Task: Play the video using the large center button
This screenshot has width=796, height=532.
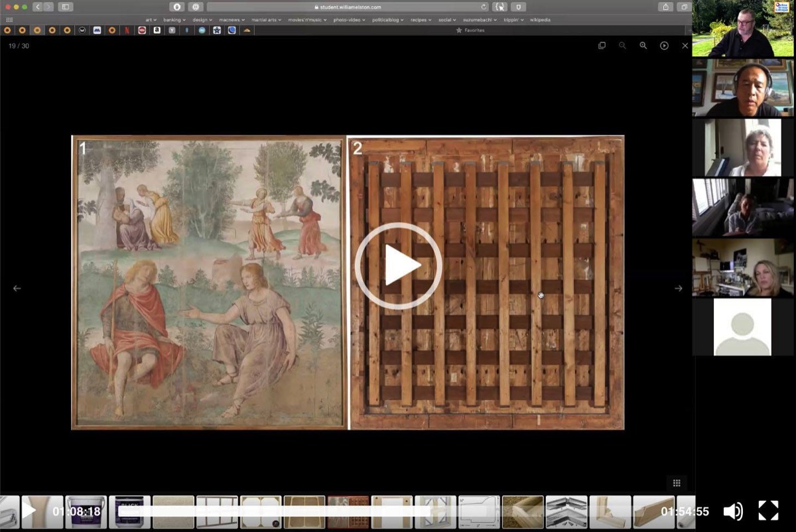Action: [398, 266]
